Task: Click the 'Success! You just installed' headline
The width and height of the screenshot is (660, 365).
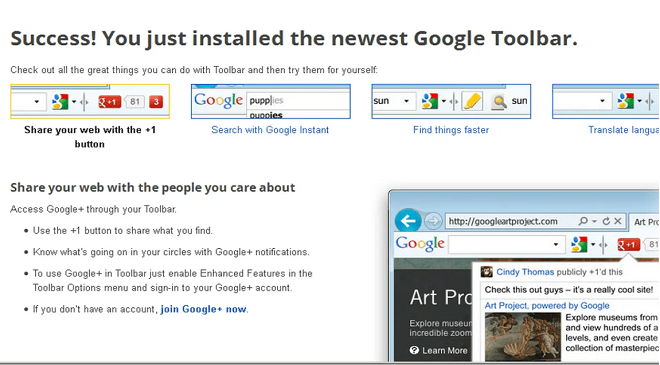Action: pos(294,38)
